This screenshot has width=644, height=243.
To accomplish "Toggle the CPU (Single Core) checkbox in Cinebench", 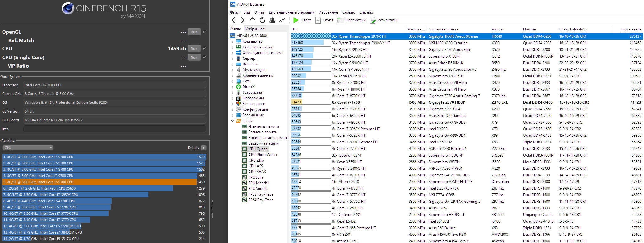I will (x=205, y=57).
